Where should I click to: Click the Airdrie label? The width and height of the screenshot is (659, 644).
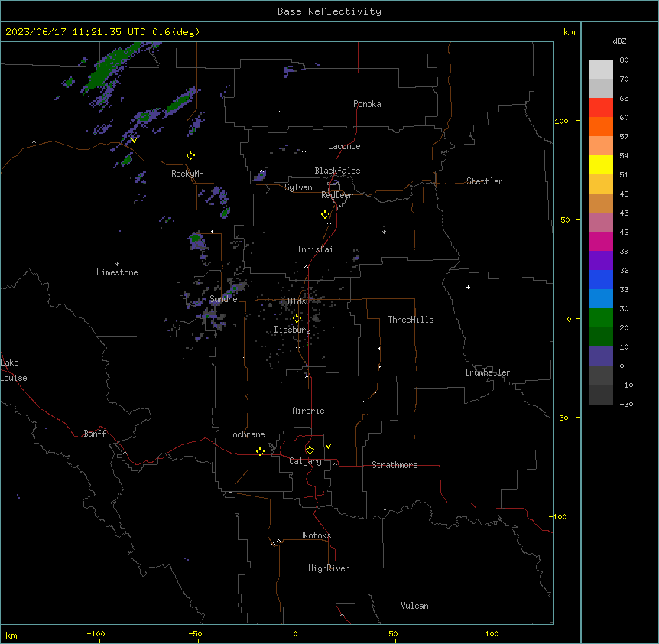click(x=308, y=411)
